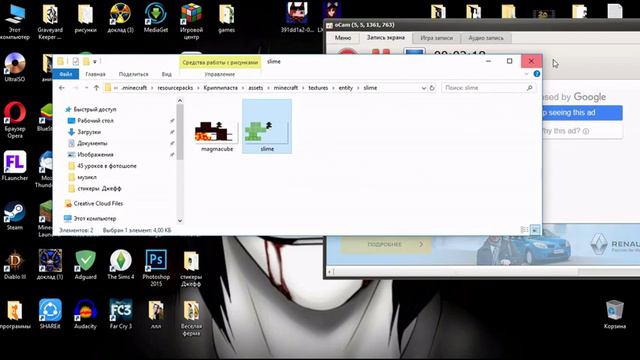Image resolution: width=640 pixels, height=360 pixels.
Task: Open Быстрый доступ in navigation pane
Action: (x=95, y=109)
